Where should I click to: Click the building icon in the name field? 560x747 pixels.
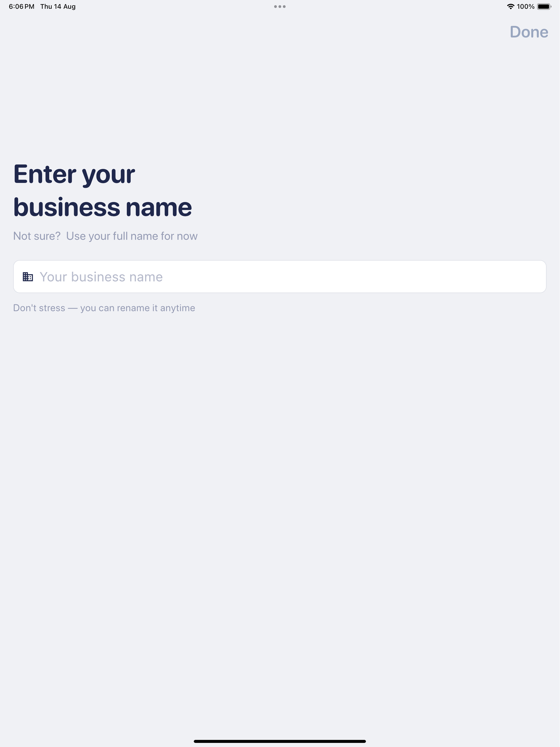(x=28, y=277)
